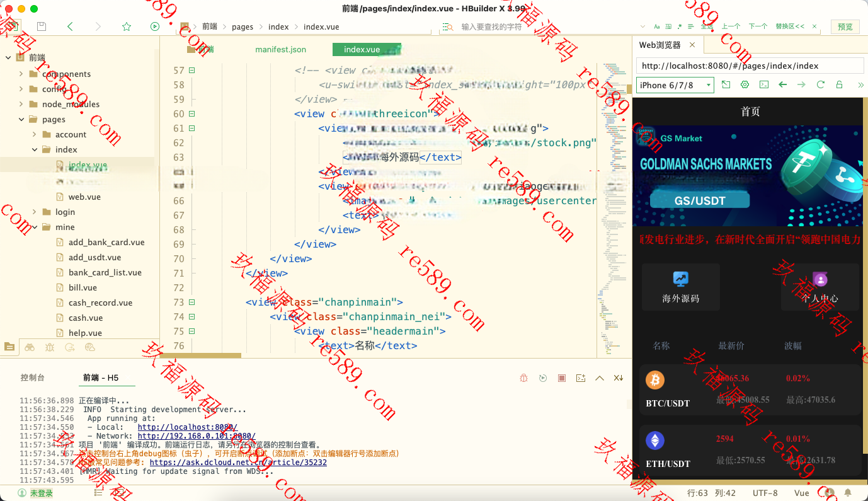Switch to the manifest.json editor tab
The image size is (868, 501).
click(x=281, y=49)
